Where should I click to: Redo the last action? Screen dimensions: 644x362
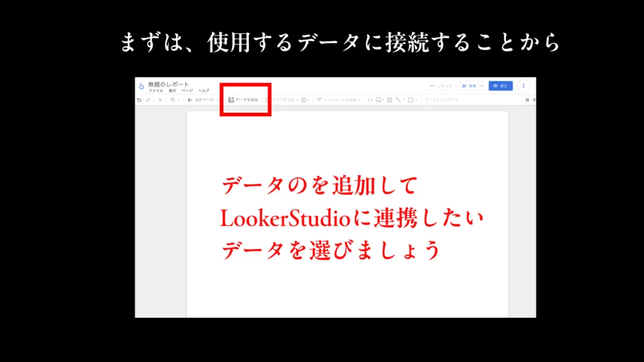(x=148, y=100)
